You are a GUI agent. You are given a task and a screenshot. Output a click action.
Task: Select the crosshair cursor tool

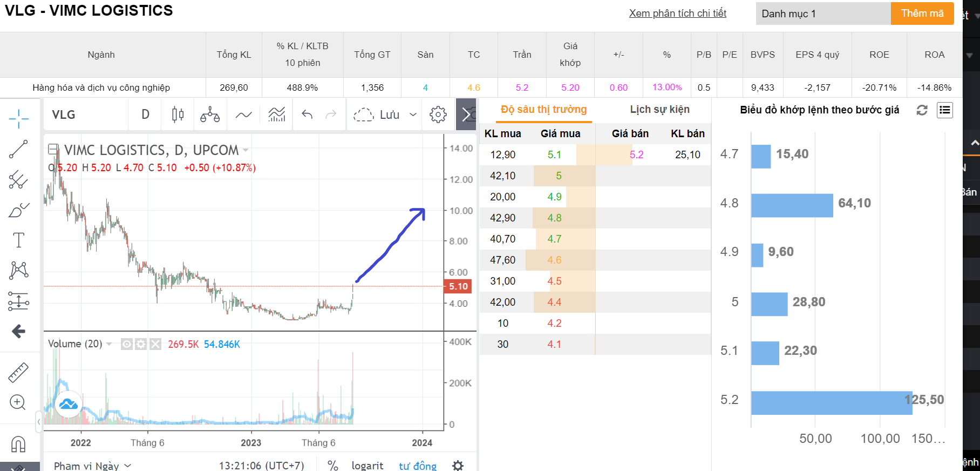[18, 118]
